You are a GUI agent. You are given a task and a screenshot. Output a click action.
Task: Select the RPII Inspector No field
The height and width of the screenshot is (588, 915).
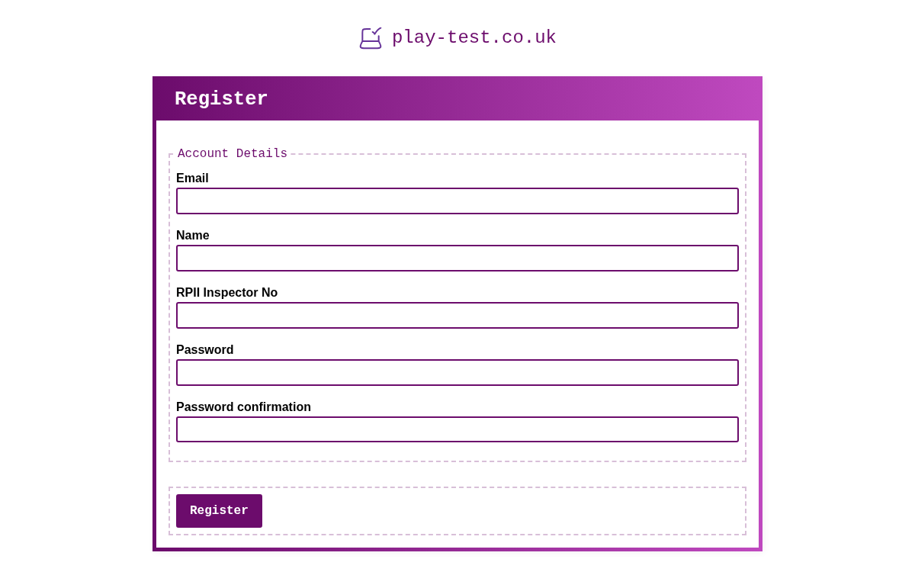coord(457,315)
